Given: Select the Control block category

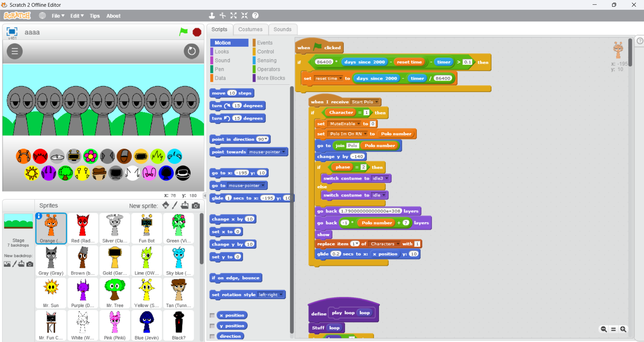Looking at the screenshot, I should (271, 51).
